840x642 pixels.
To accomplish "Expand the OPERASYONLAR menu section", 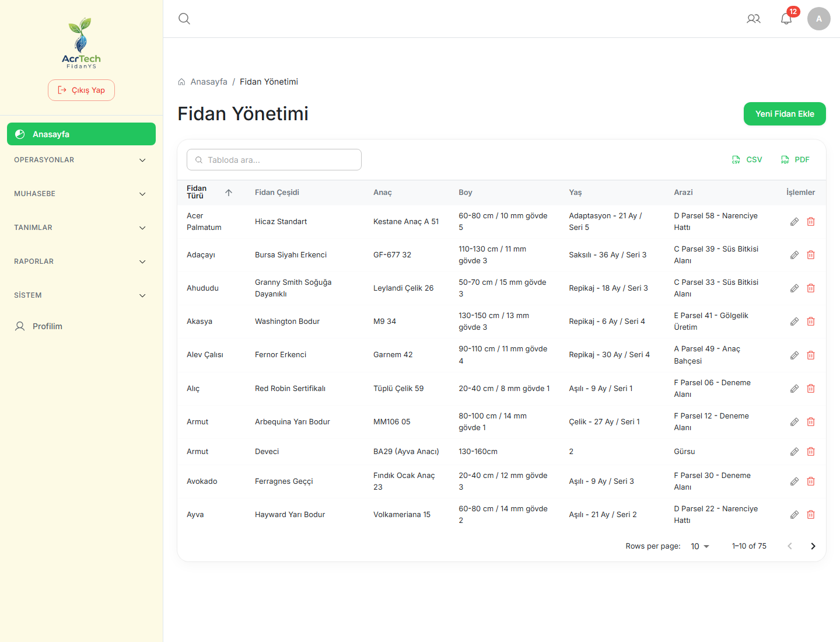I will click(x=81, y=160).
